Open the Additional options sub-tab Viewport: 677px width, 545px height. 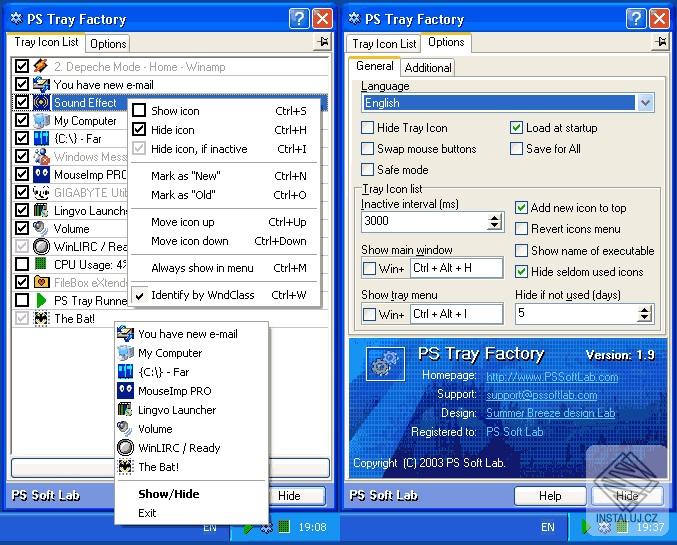point(428,68)
